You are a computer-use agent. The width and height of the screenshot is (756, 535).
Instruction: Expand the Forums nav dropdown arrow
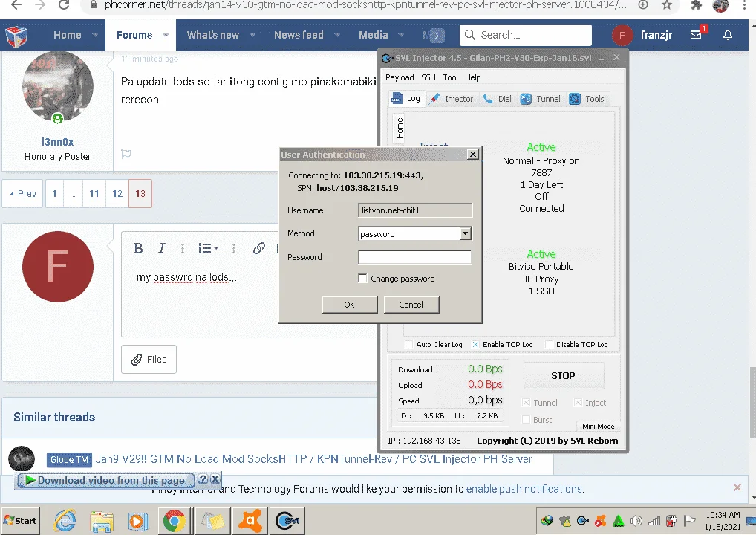tap(166, 35)
